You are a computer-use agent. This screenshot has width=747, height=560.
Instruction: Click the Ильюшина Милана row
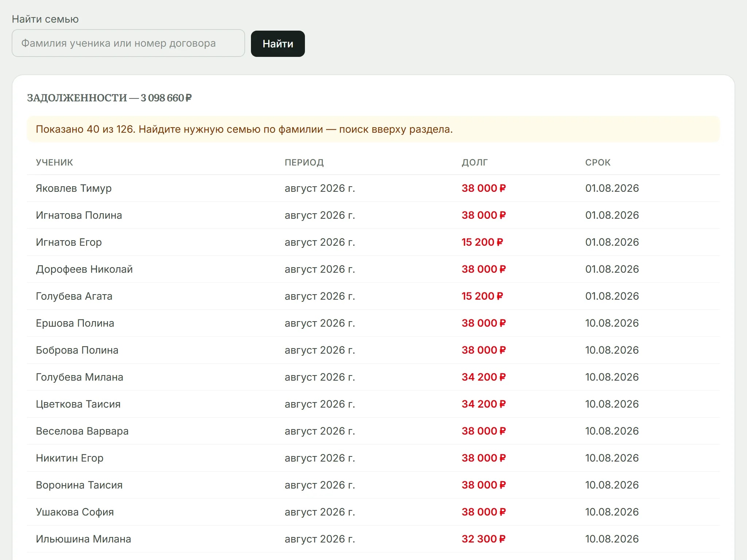coord(373,539)
